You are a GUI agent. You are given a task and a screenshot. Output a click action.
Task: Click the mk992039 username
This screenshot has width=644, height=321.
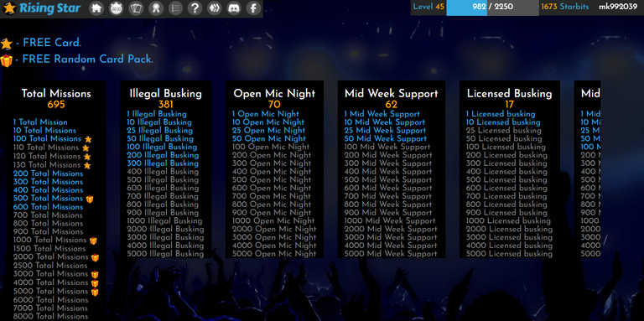point(618,7)
